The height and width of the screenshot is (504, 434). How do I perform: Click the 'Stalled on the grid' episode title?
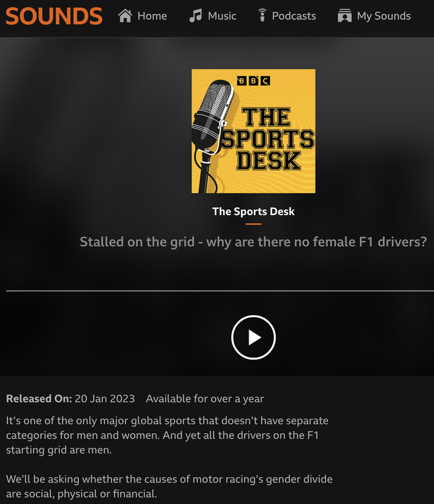(253, 242)
